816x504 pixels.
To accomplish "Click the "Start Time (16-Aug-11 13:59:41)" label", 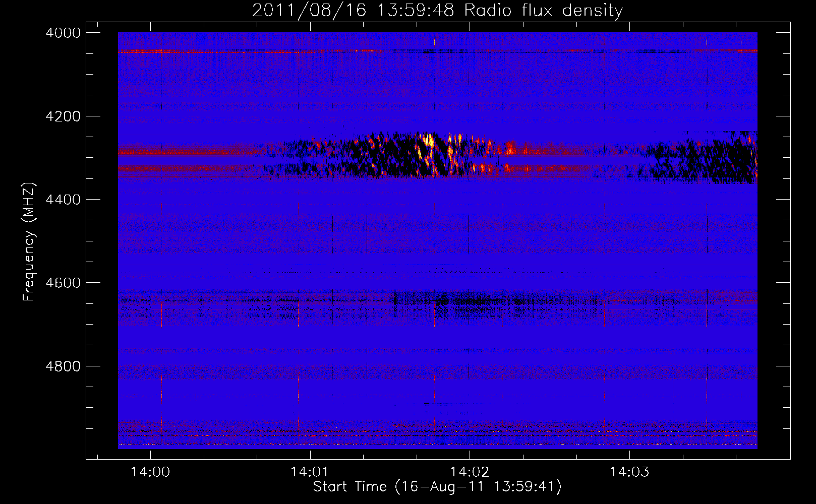I will click(x=437, y=487).
